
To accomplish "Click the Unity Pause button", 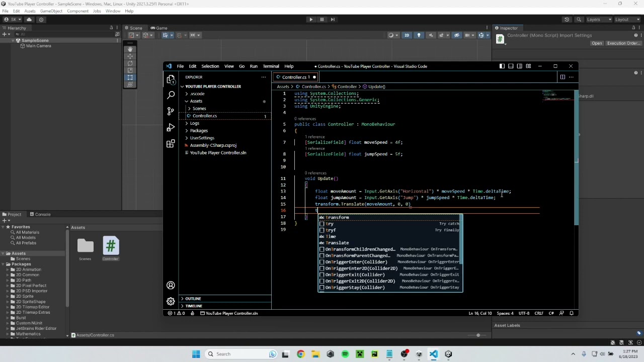I will pos(322,20).
